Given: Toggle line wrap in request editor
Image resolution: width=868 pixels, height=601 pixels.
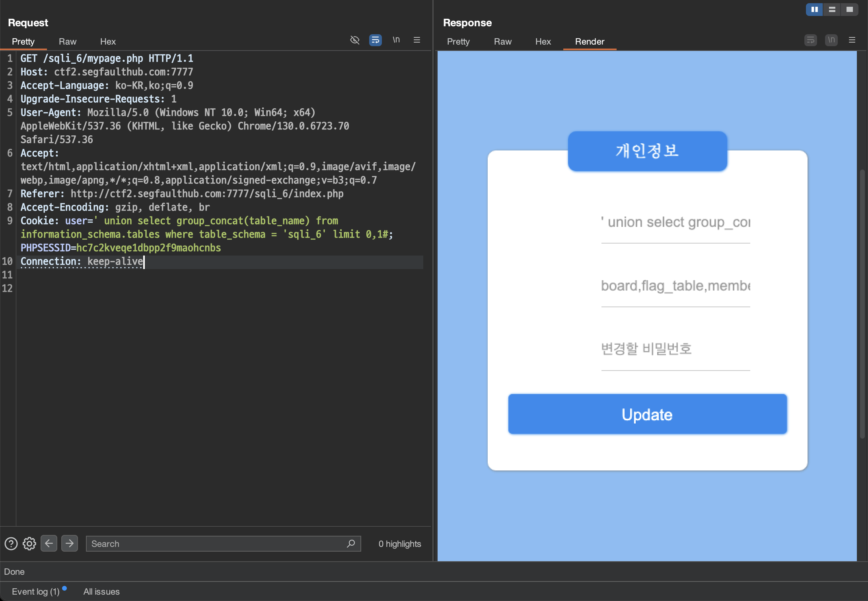Looking at the screenshot, I should [x=375, y=40].
